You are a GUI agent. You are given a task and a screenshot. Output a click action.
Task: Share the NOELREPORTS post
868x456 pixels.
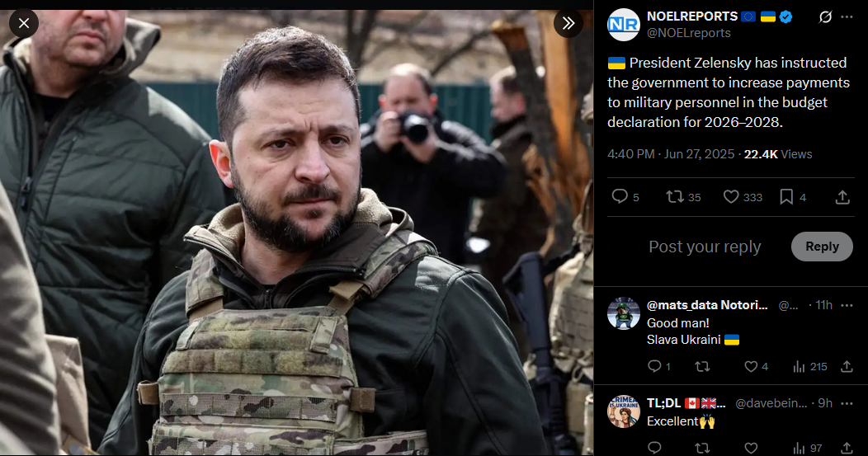click(842, 197)
